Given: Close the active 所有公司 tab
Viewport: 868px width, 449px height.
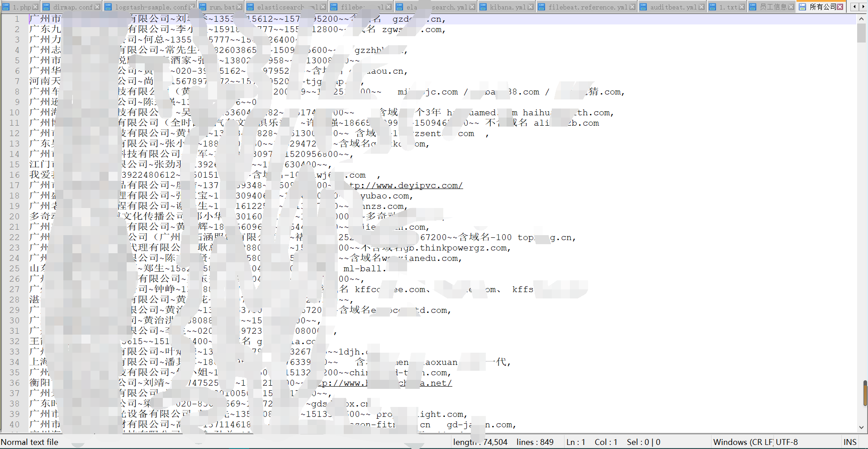Looking at the screenshot, I should point(840,7).
